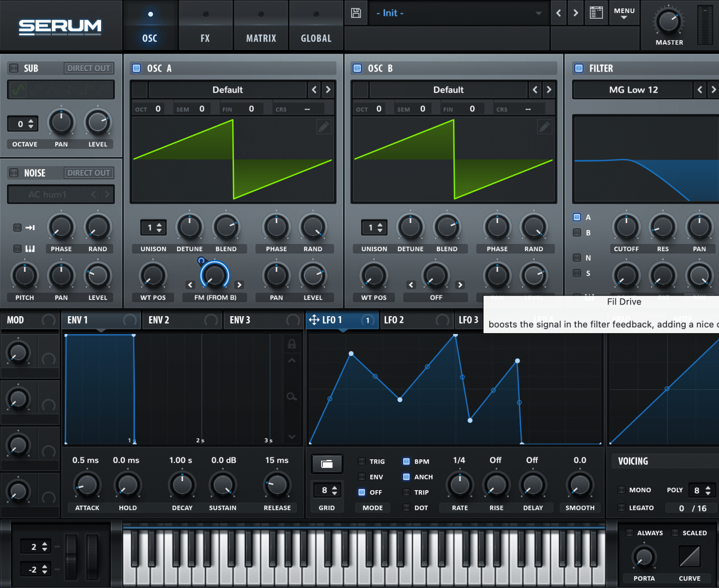Screen dimensions: 719x588
Task: Open the wavetable editor for OSC A
Action: (323, 126)
